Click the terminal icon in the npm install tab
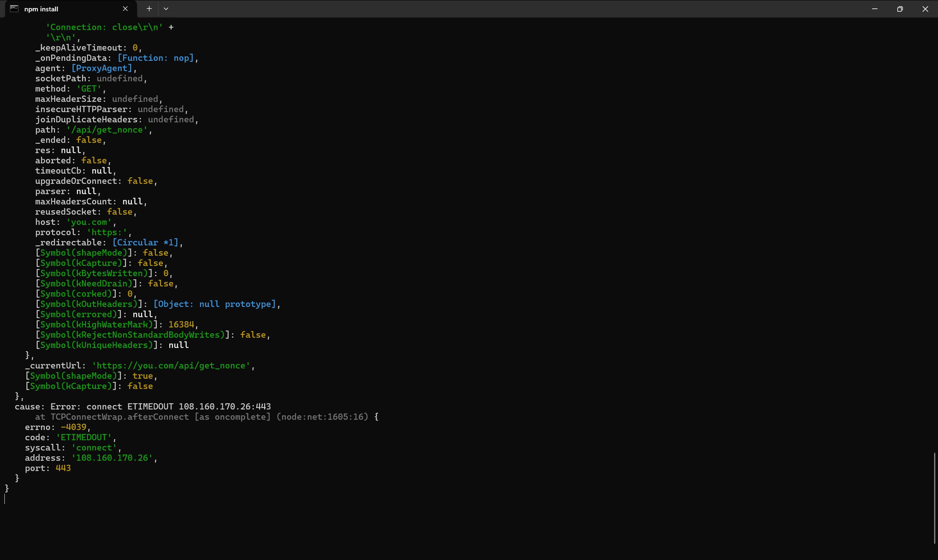The image size is (938, 560). pos(14,9)
